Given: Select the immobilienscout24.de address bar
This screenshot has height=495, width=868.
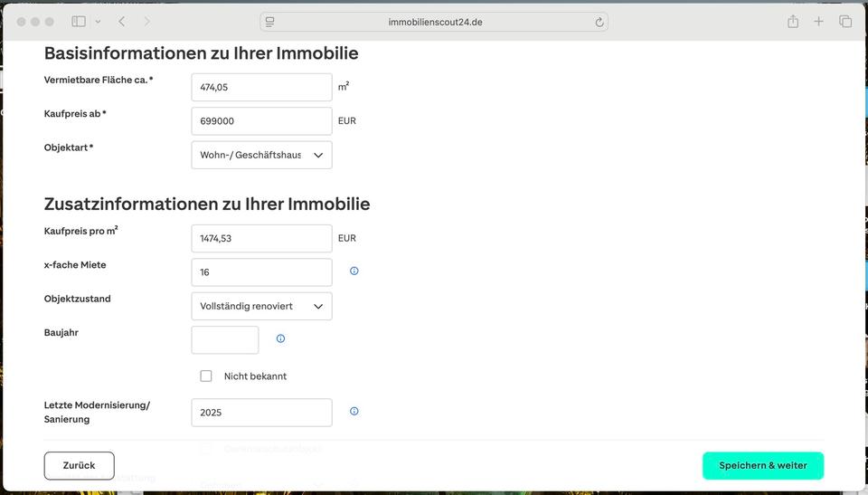Looking at the screenshot, I should [435, 22].
